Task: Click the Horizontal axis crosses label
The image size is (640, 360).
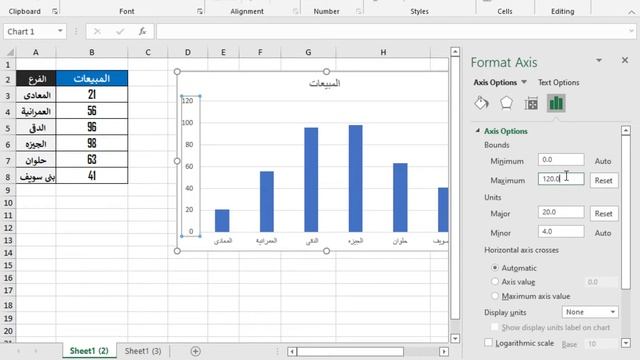Action: pos(521,250)
